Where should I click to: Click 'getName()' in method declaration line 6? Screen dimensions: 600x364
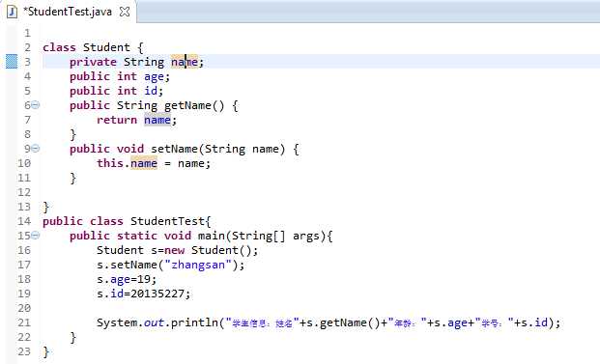(194, 105)
